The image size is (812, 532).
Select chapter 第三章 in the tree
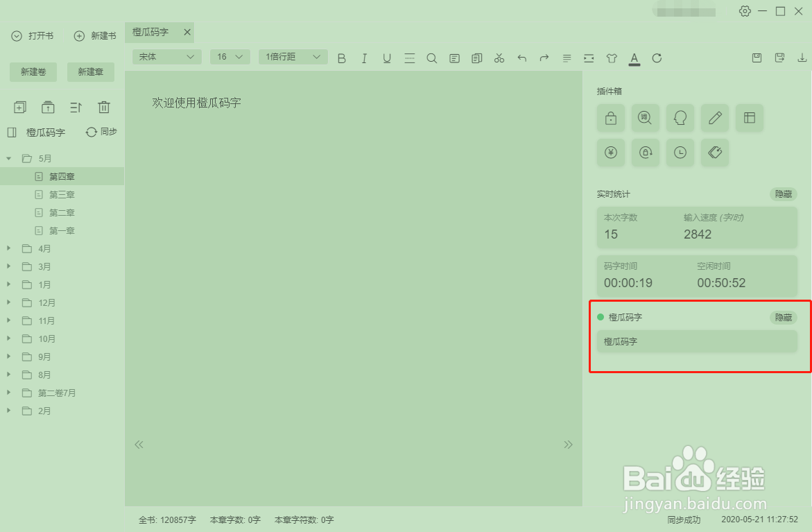(x=62, y=194)
